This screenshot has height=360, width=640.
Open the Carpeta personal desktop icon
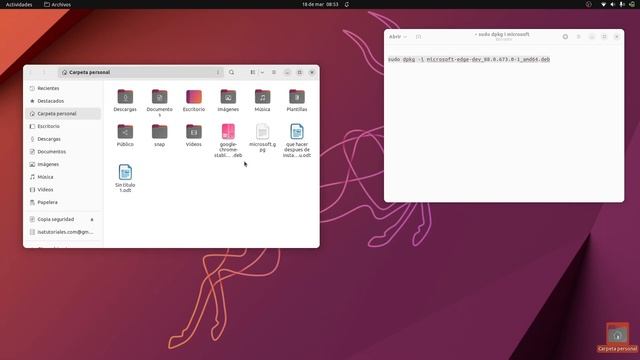pos(617,338)
